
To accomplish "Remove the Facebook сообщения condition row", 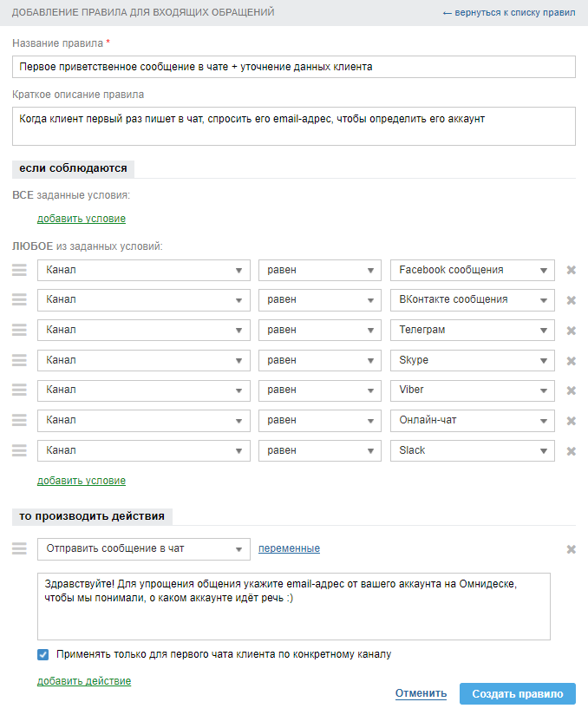I will 572,270.
